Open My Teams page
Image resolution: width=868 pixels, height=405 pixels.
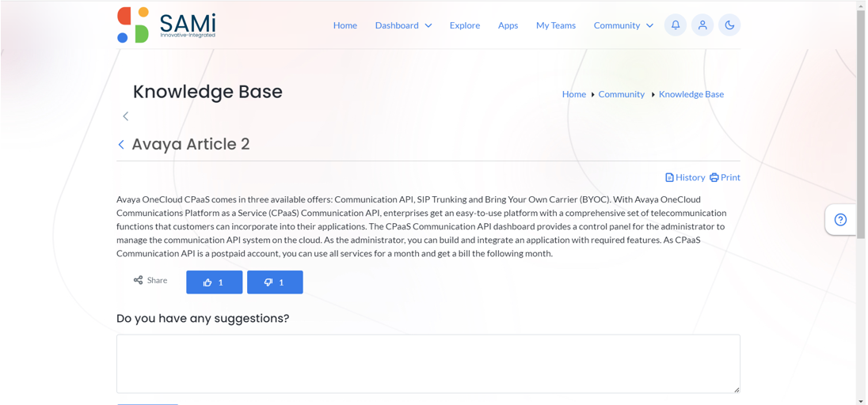(556, 25)
